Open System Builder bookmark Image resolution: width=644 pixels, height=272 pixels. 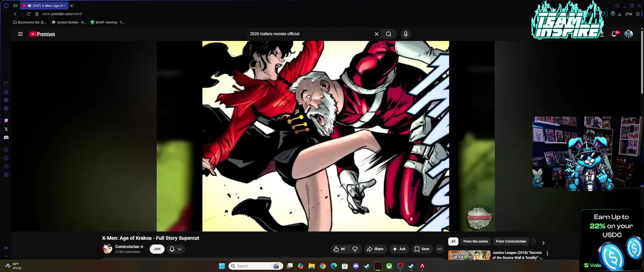pos(69,22)
